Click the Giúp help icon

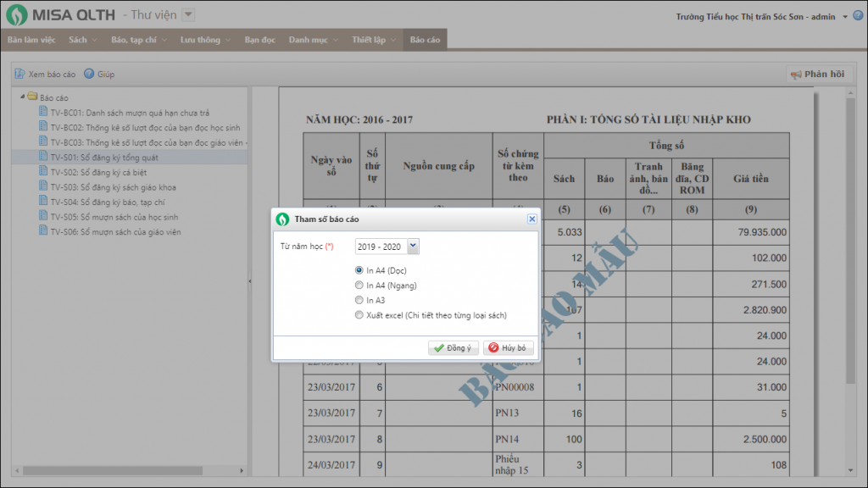(x=88, y=74)
